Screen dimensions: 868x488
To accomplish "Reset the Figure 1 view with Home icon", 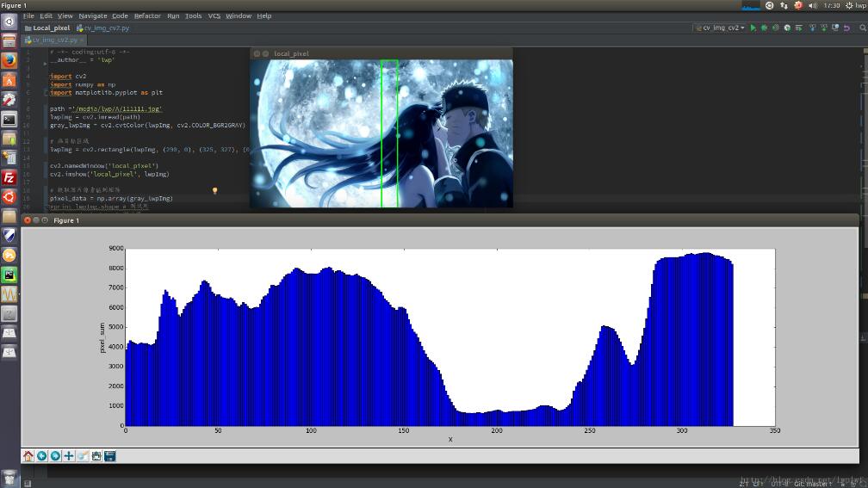I will [x=28, y=456].
